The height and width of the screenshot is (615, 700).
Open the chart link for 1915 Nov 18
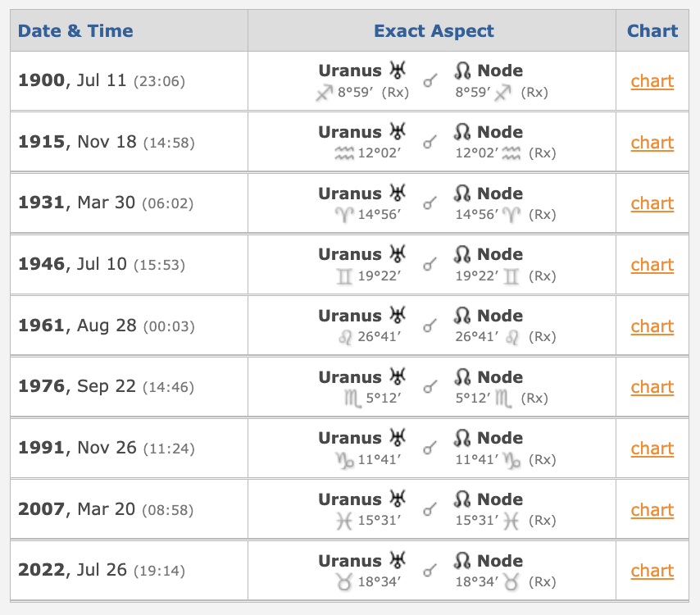[652, 143]
